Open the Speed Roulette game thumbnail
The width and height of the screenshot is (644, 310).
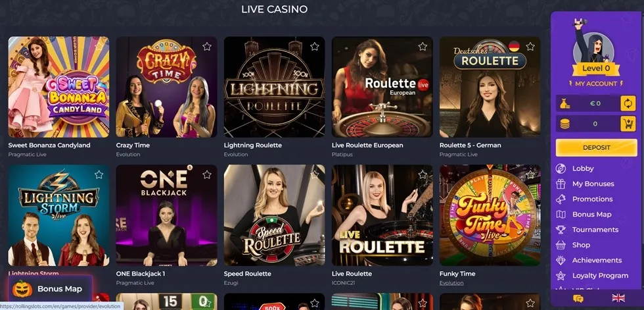pos(275,215)
